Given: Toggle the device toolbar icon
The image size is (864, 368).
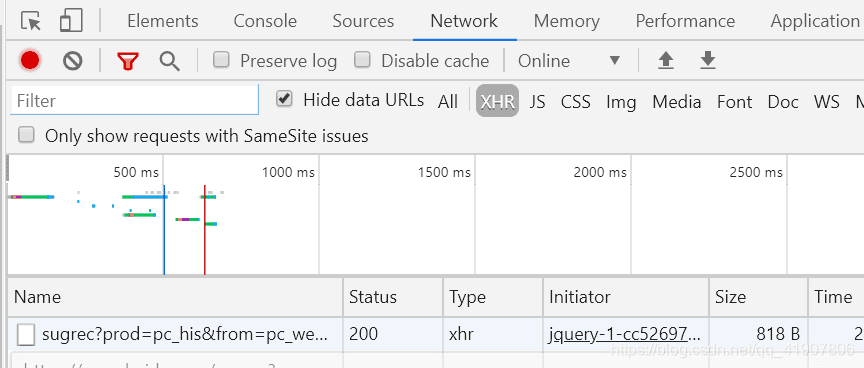Looking at the screenshot, I should (71, 21).
